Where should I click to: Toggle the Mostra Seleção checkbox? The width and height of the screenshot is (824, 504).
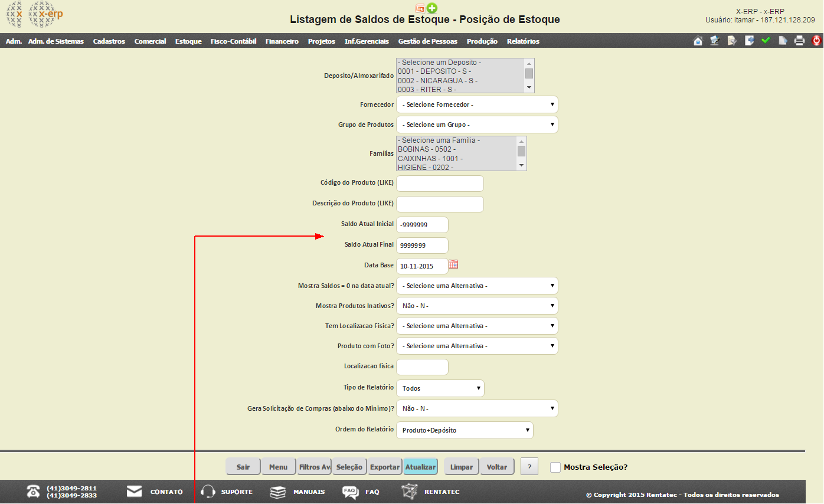[555, 467]
